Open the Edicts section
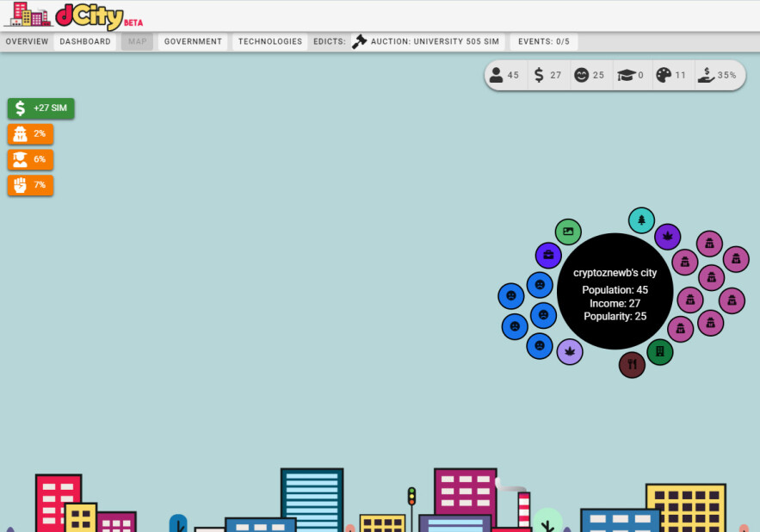This screenshot has width=760, height=532. [x=330, y=41]
